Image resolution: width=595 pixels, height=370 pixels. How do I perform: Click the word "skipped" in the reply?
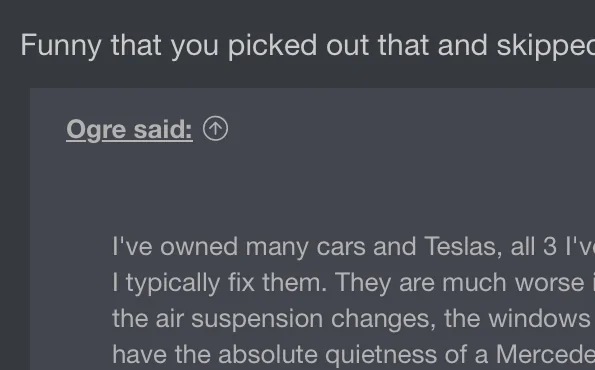(x=546, y=46)
